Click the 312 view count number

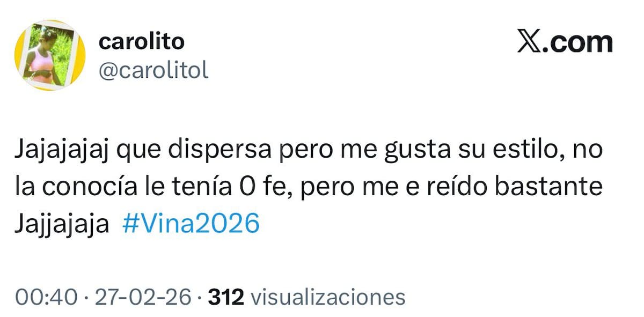click(226, 297)
